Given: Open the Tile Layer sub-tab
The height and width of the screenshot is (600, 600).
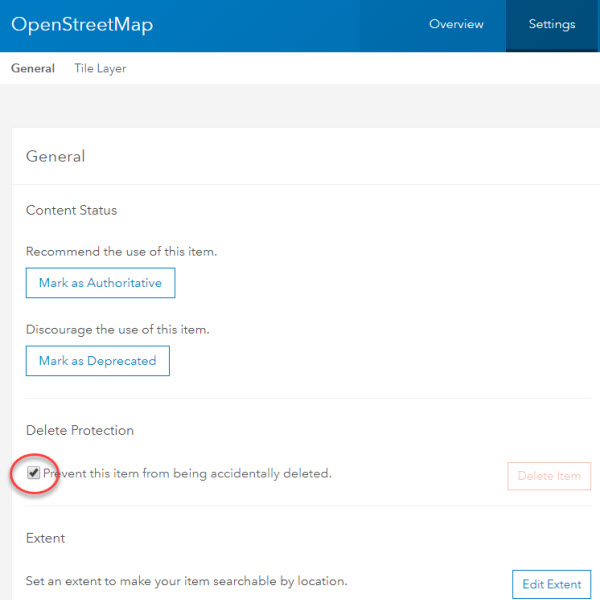Looking at the screenshot, I should point(100,68).
